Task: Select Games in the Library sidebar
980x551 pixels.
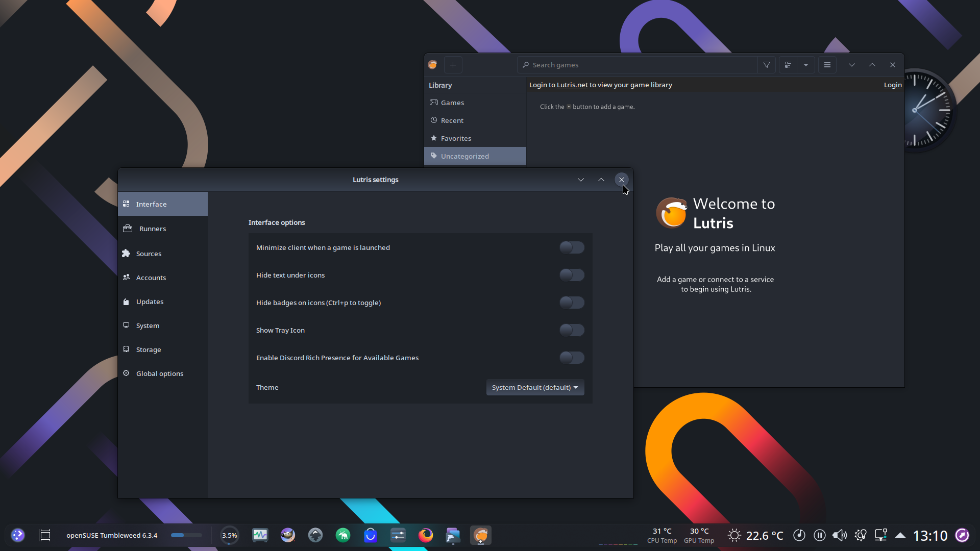Action: (475, 103)
